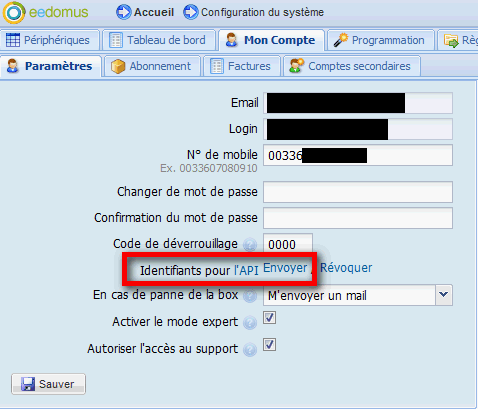This screenshot has width=478, height=409.
Task: Click help icon beside En cas de panne
Action: pyautogui.click(x=250, y=296)
